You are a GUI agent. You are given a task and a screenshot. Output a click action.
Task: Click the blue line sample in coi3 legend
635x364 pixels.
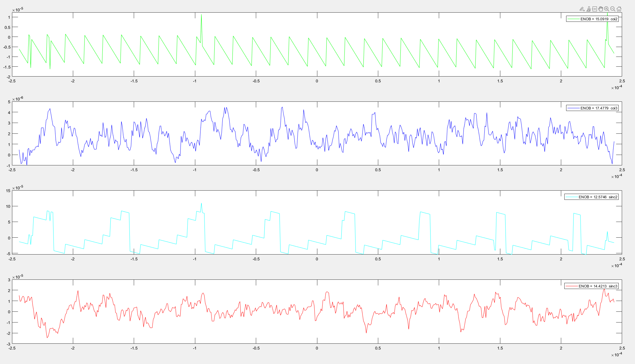point(573,108)
